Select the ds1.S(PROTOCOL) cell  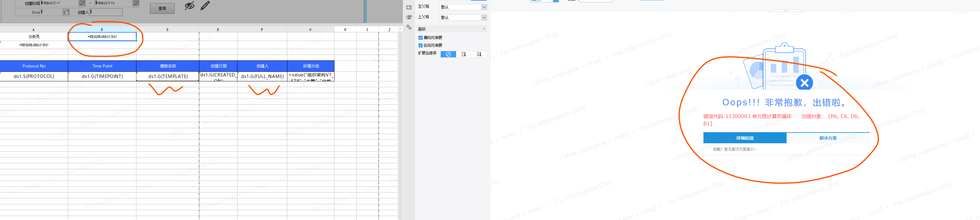click(34, 76)
